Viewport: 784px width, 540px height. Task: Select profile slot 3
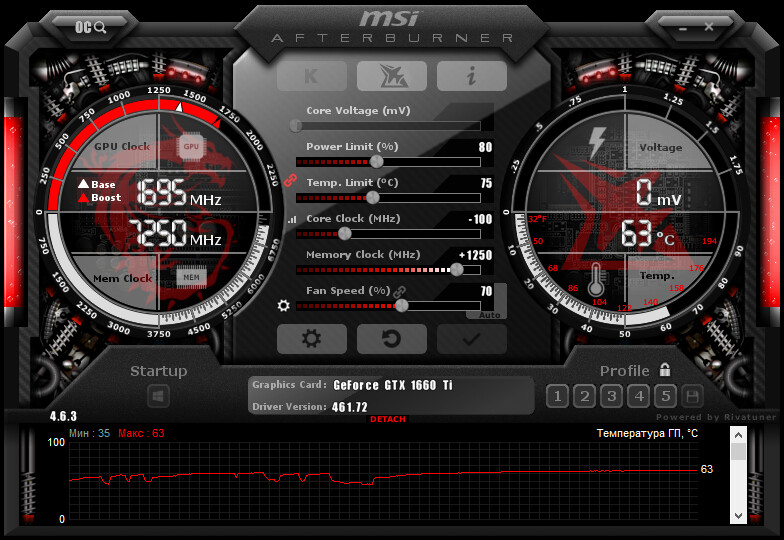[612, 396]
